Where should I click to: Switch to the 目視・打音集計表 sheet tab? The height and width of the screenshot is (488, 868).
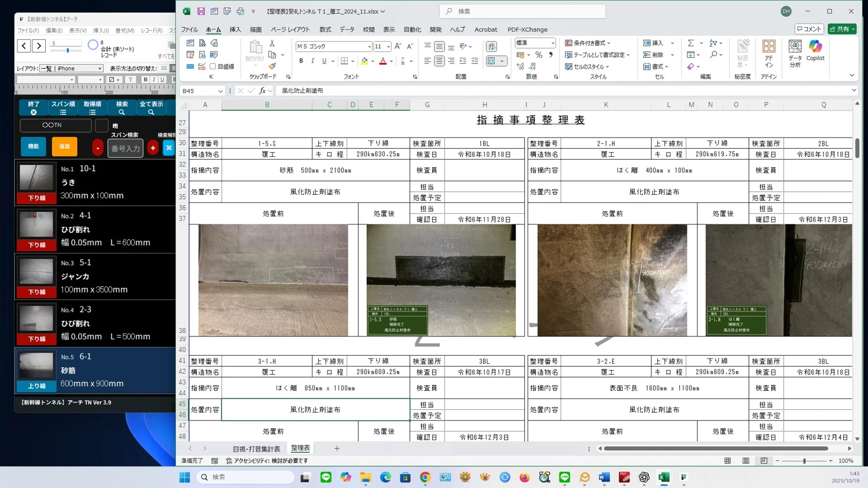click(x=256, y=449)
